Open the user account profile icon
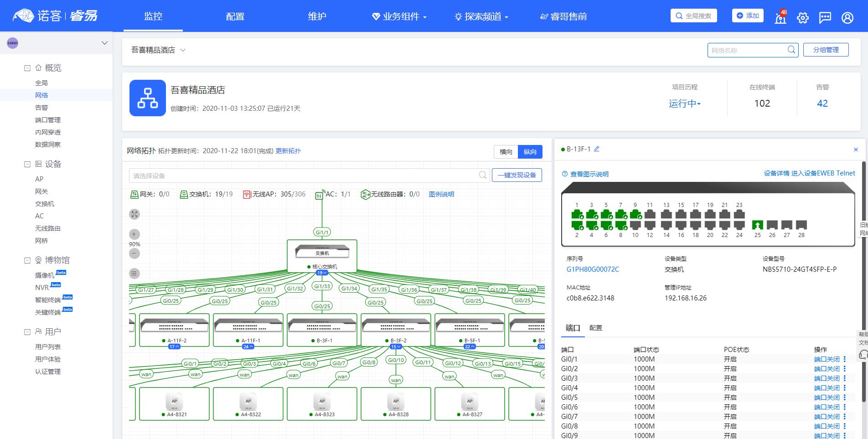Screen dimensions: 868x439 pos(847,18)
